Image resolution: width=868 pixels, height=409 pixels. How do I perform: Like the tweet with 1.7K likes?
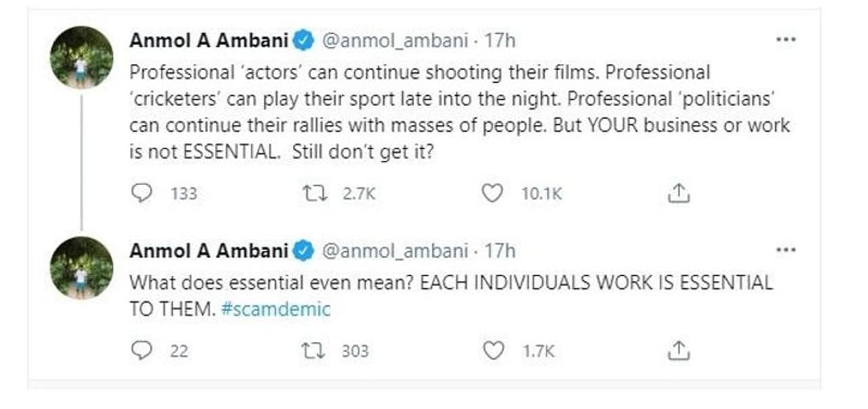492,350
